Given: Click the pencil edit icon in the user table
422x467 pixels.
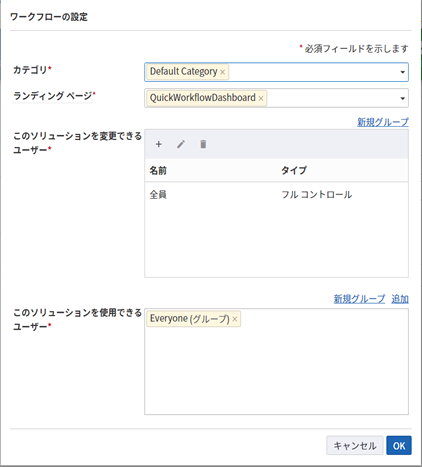Looking at the screenshot, I should click(181, 144).
